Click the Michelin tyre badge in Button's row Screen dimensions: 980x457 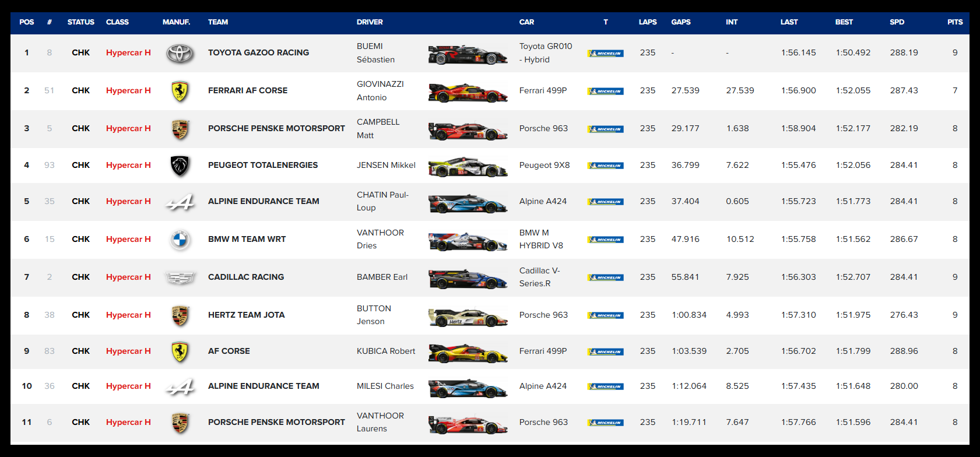point(606,315)
